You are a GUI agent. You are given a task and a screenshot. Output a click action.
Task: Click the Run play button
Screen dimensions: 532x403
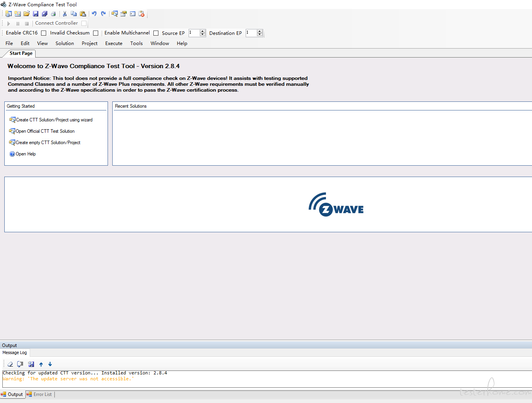pyautogui.click(x=9, y=23)
